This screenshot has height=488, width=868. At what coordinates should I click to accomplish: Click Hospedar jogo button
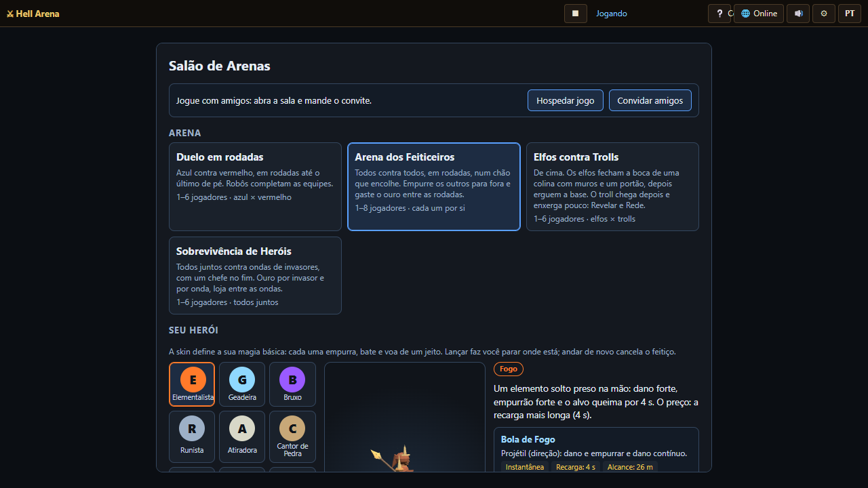pyautogui.click(x=566, y=100)
